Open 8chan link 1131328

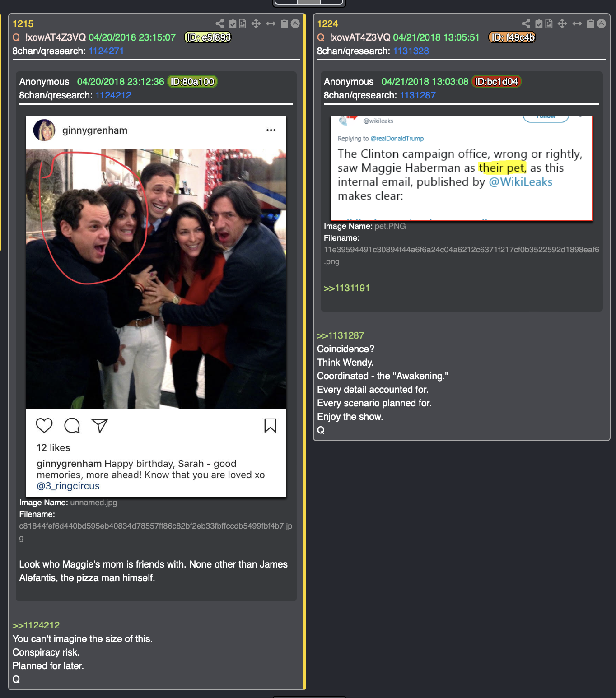pyautogui.click(x=411, y=51)
